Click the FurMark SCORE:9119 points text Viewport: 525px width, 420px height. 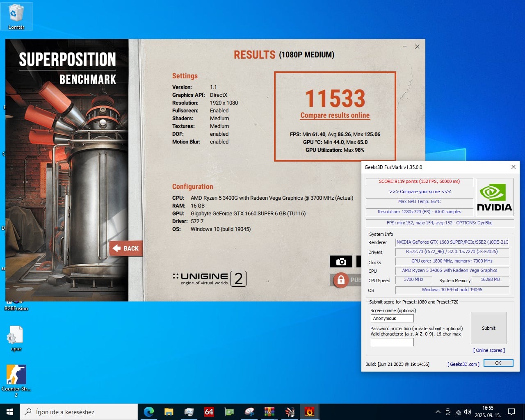pyautogui.click(x=419, y=181)
